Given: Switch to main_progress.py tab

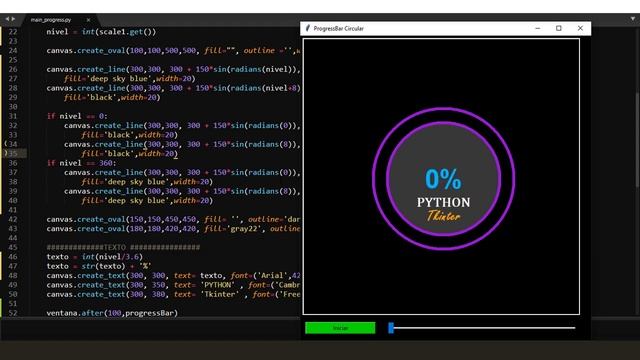Looking at the screenshot, I should click(x=51, y=20).
